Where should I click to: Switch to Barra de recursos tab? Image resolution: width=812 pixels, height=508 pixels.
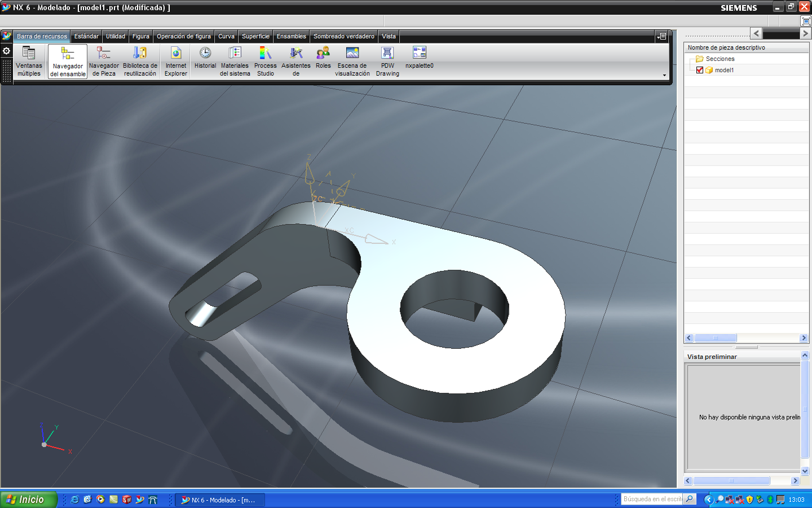click(x=42, y=36)
